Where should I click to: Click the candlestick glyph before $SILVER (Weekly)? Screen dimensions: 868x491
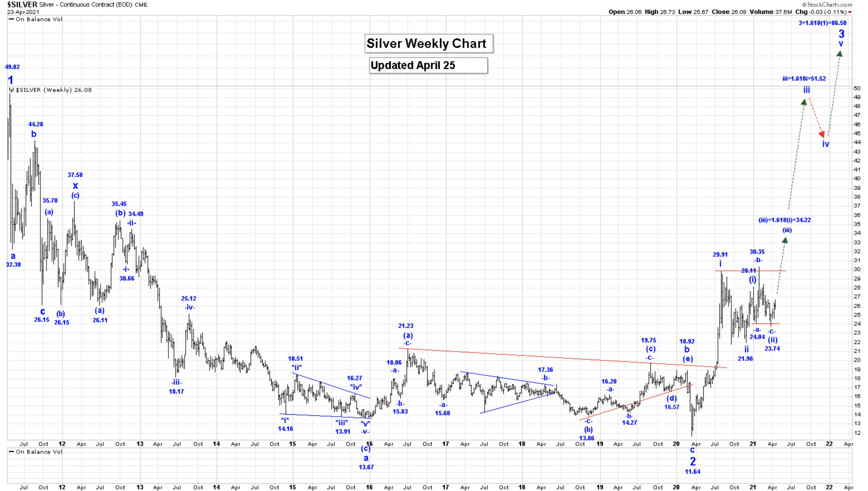pyautogui.click(x=11, y=90)
